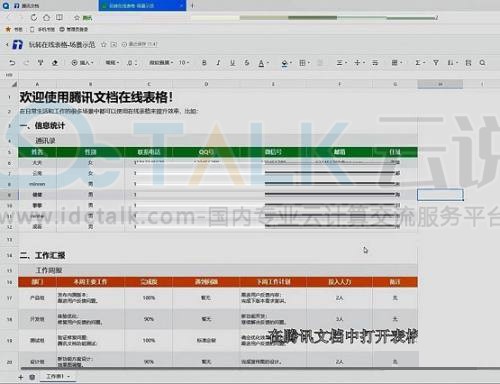Add a new sheet with plus button
Screen dimensions: 500x384
tap(21, 377)
